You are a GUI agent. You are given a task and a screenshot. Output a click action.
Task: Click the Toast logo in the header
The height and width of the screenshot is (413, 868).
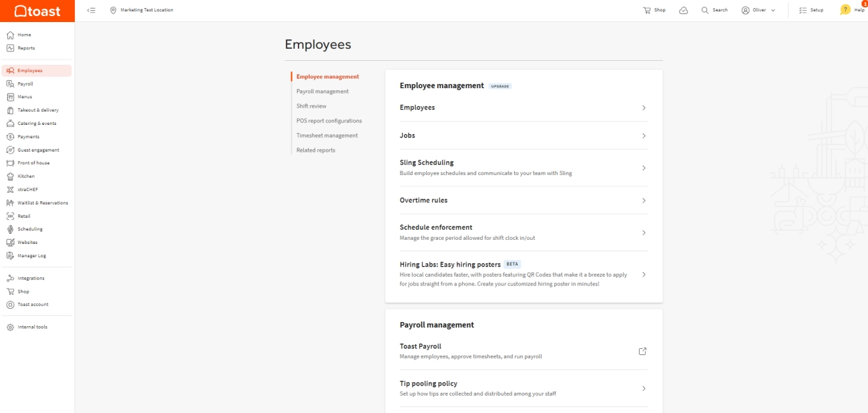[37, 11]
